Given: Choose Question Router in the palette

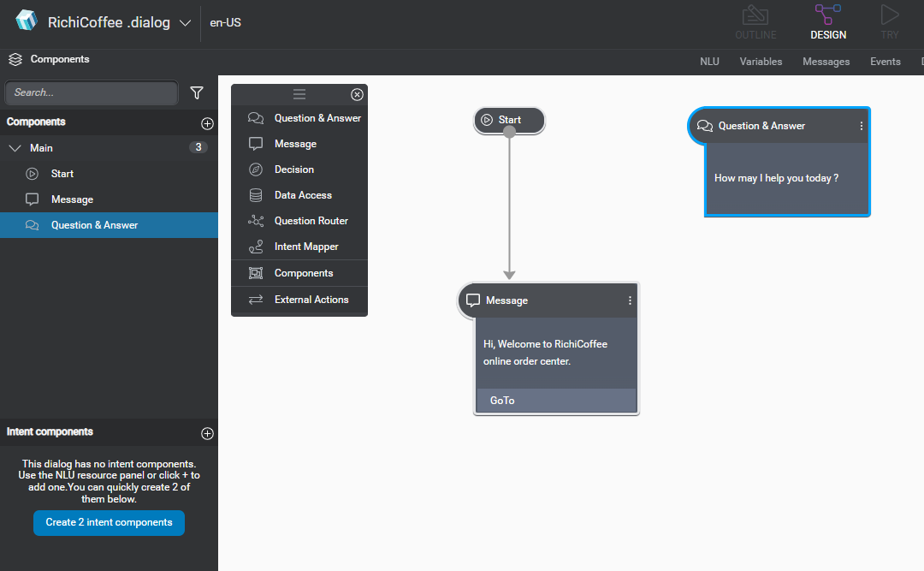Looking at the screenshot, I should point(311,221).
